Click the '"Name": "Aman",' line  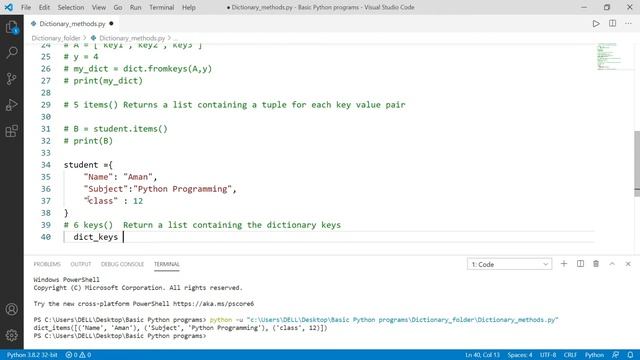120,177
